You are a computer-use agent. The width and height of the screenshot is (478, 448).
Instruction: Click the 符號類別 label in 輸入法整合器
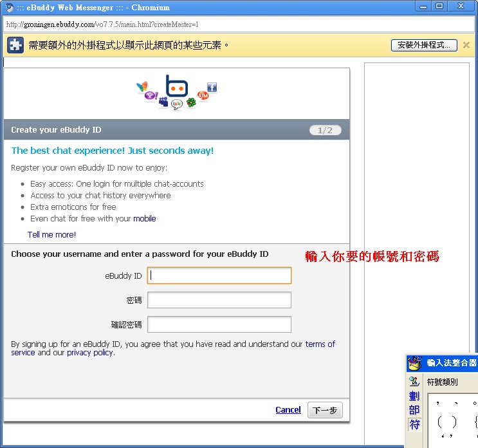[x=443, y=382]
